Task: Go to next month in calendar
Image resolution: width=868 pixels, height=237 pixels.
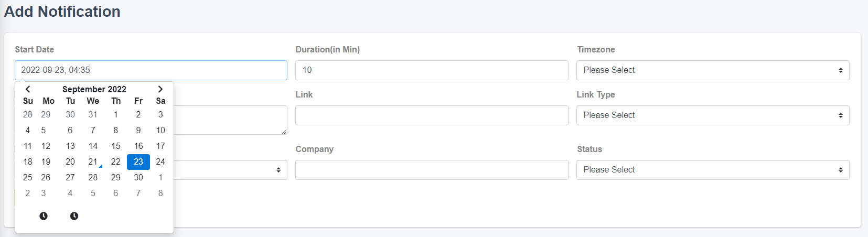Action: [x=160, y=89]
